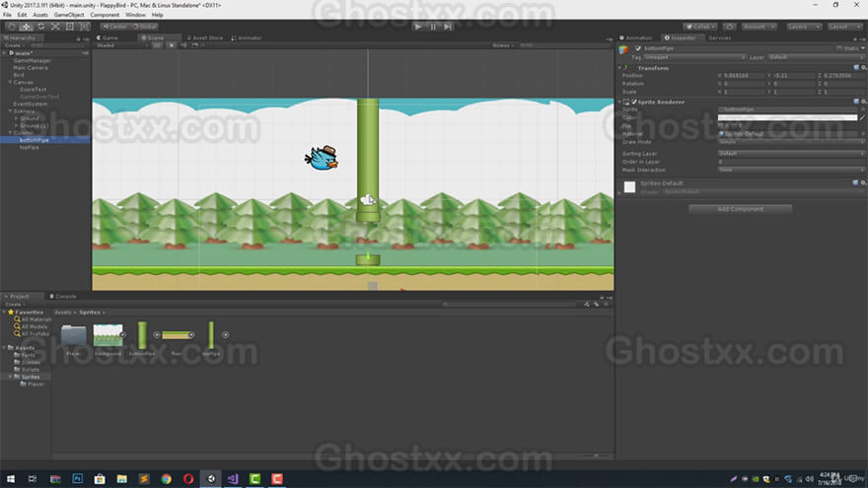Open the Shaded draw mode dropdown
Screen dimensions: 868x488
(x=121, y=45)
